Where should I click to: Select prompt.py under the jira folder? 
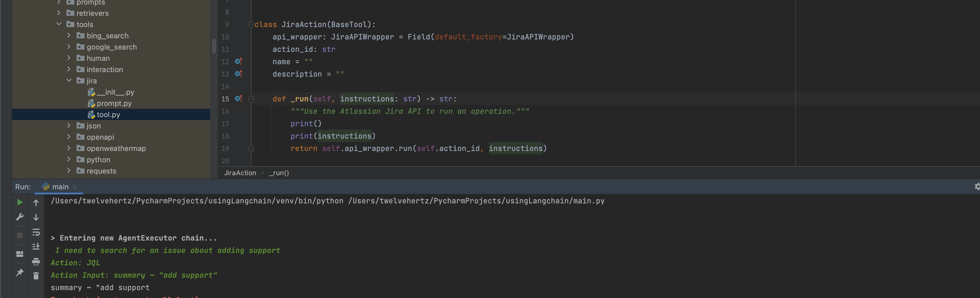point(114,103)
